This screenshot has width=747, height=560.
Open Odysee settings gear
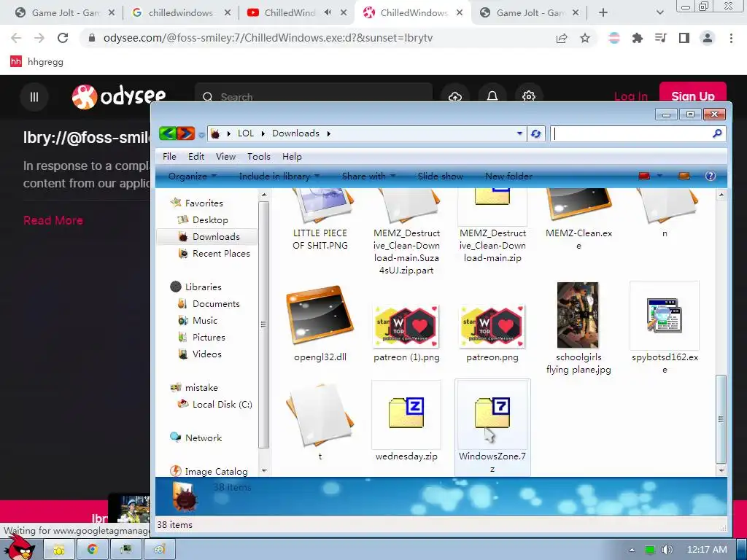pos(529,97)
